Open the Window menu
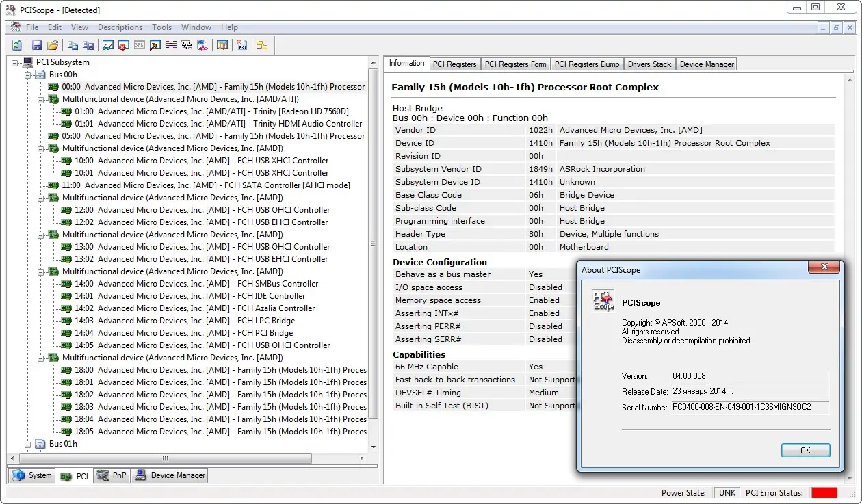The image size is (862, 504). tap(196, 27)
